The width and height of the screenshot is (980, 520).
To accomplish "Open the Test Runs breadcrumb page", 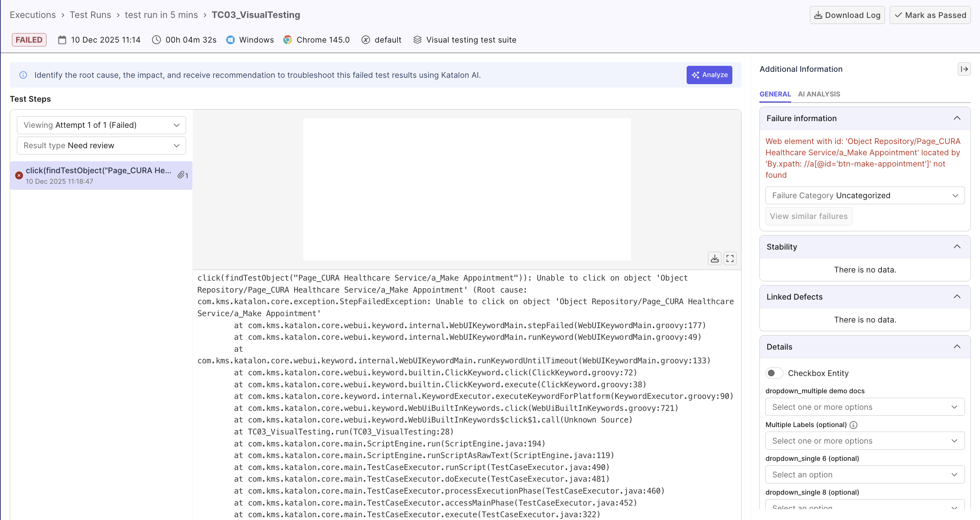I will click(x=90, y=15).
